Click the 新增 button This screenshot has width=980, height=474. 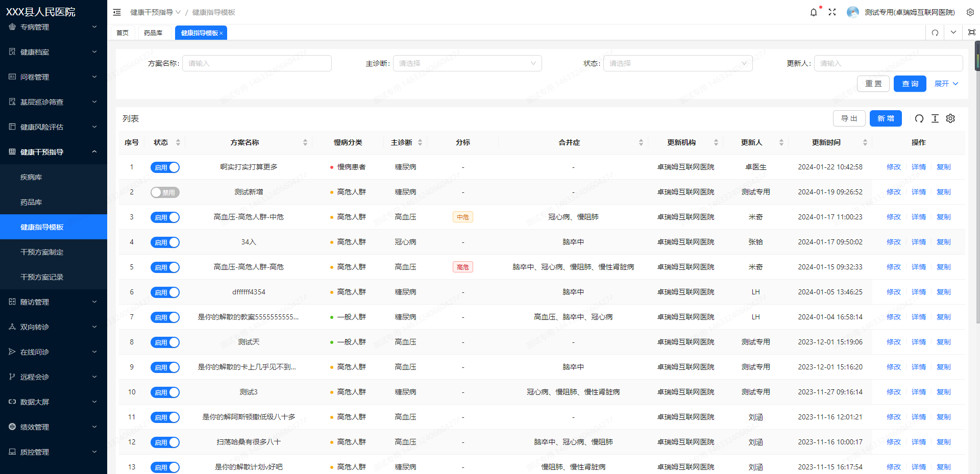(x=885, y=118)
